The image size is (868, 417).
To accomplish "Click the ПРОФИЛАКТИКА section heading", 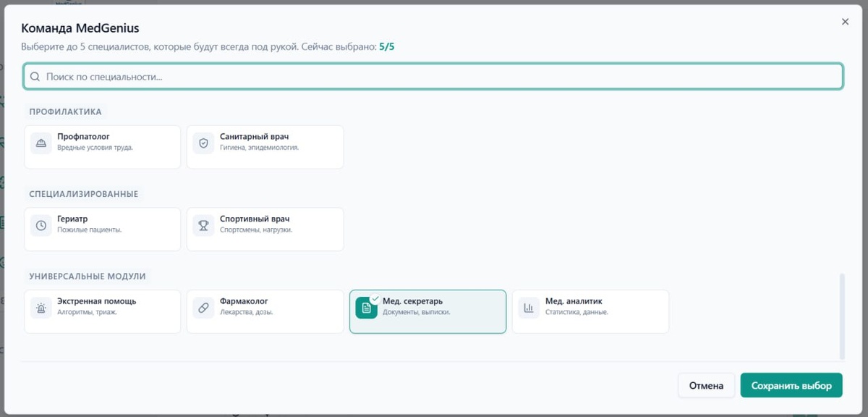I will (x=65, y=111).
